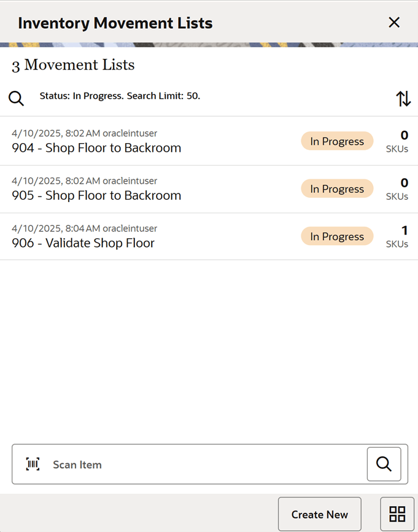Toggle the In Progress pill on list 905

point(337,188)
